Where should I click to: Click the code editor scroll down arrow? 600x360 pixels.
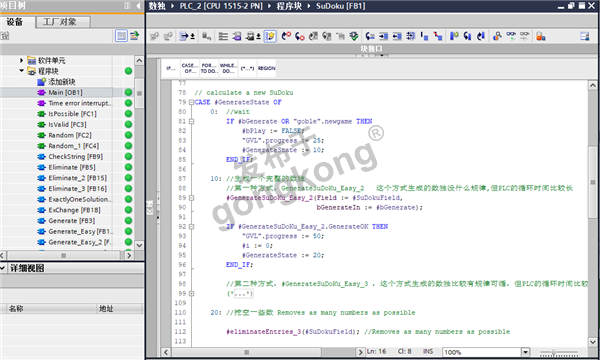(x=592, y=342)
